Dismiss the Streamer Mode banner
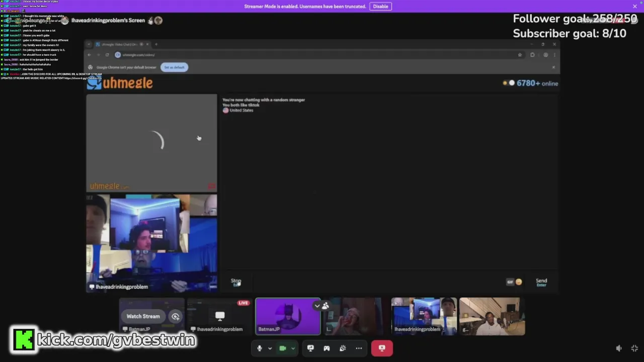This screenshot has height=362, width=644. tap(635, 6)
